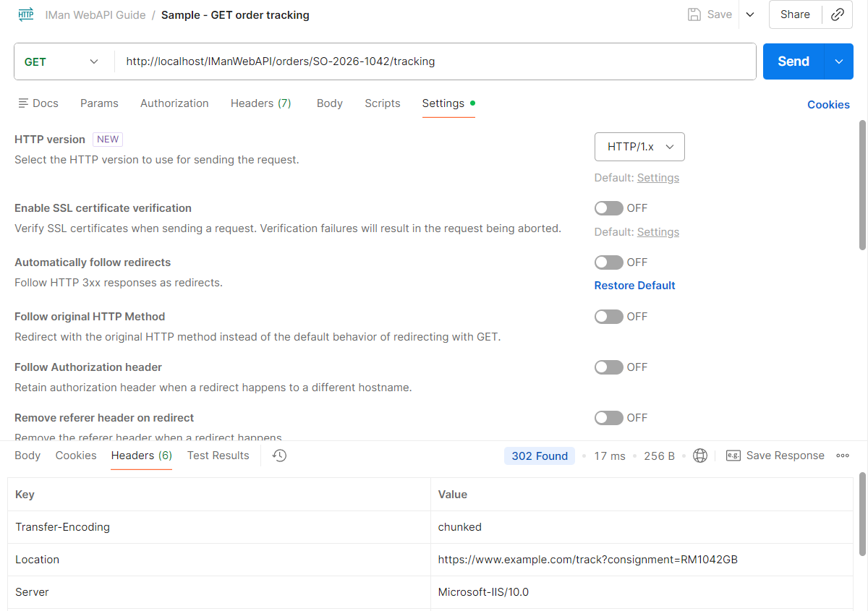This screenshot has width=868, height=611.
Task: Switch to the Scripts tab
Action: point(383,103)
